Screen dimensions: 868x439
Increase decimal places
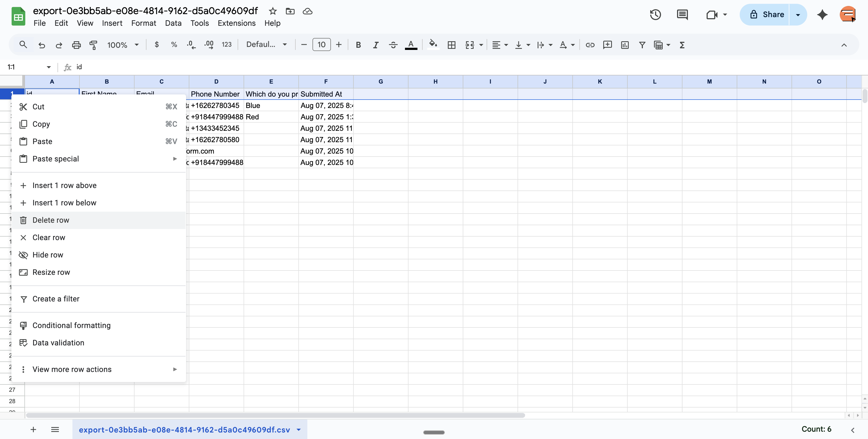[x=209, y=44]
